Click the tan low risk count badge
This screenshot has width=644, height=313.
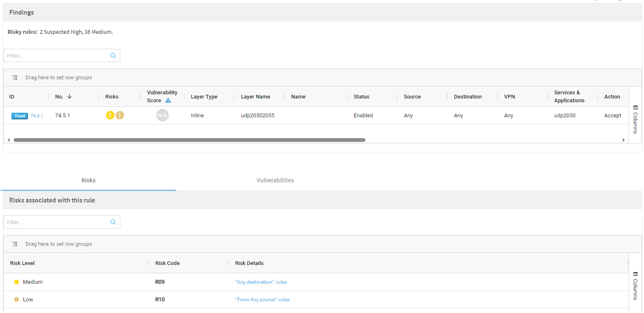(x=120, y=116)
